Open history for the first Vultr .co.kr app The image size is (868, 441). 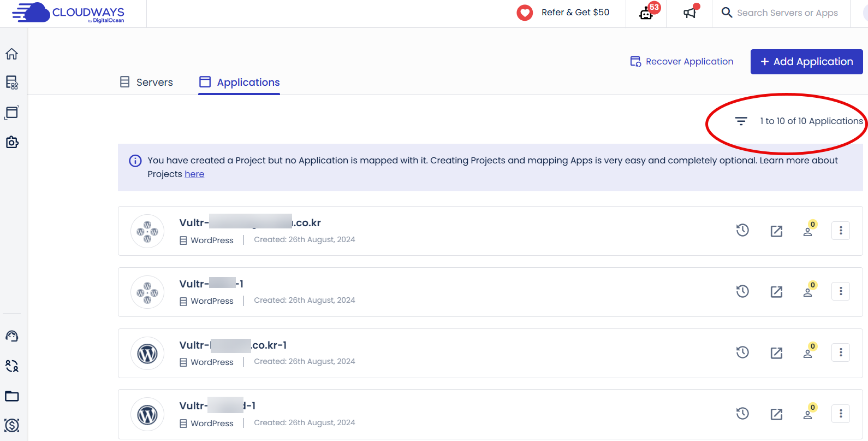(x=742, y=231)
